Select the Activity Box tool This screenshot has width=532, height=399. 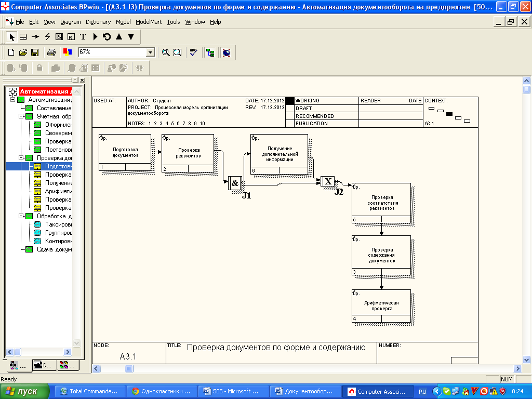(x=23, y=37)
